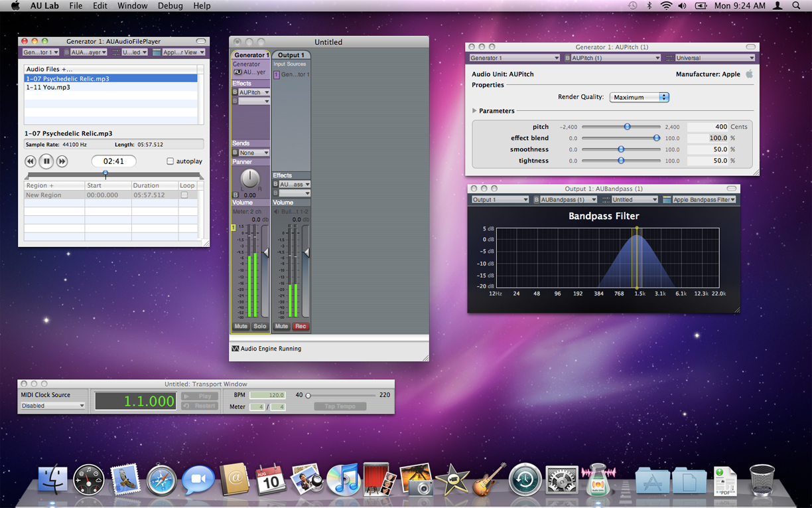This screenshot has height=508, width=812.
Task: Open the AUPitch effect dropdown in Generator 1 strip
Action: click(x=254, y=92)
